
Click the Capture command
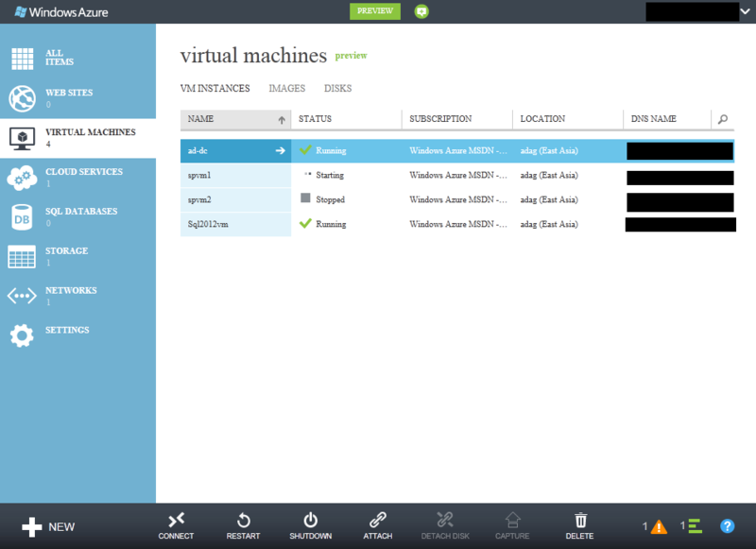[512, 526]
